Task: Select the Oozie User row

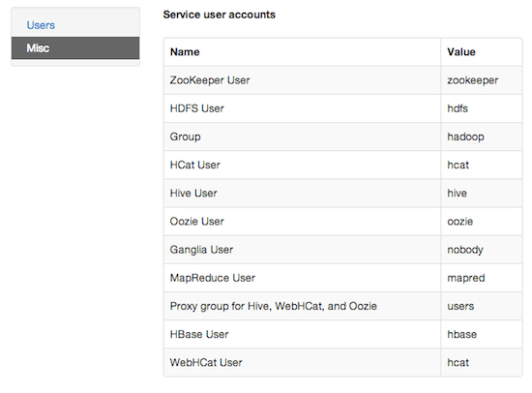Action: pyautogui.click(x=343, y=221)
